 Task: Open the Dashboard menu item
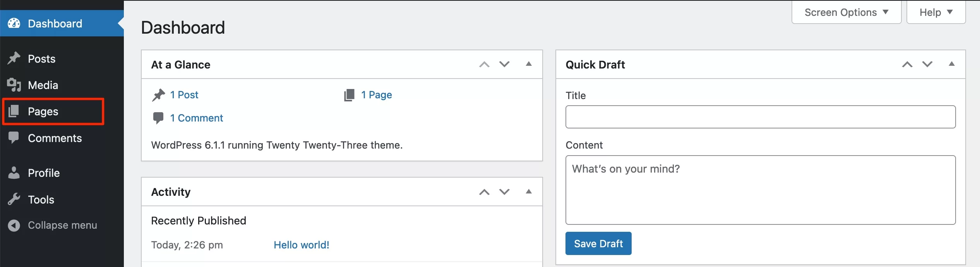point(62,23)
